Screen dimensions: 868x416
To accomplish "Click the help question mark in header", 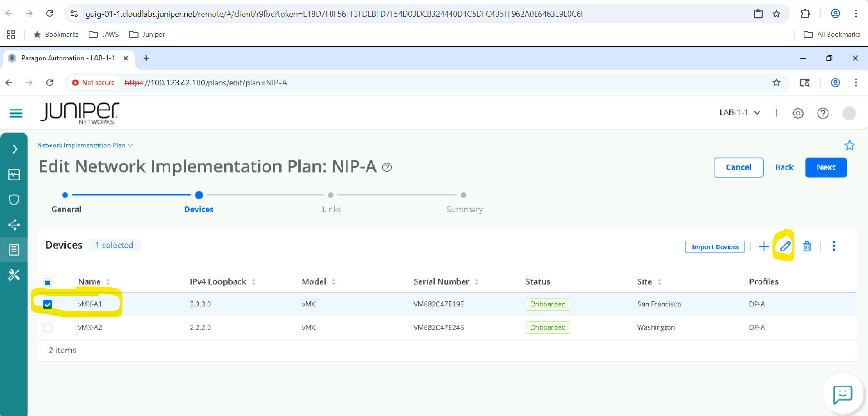I will tap(823, 113).
